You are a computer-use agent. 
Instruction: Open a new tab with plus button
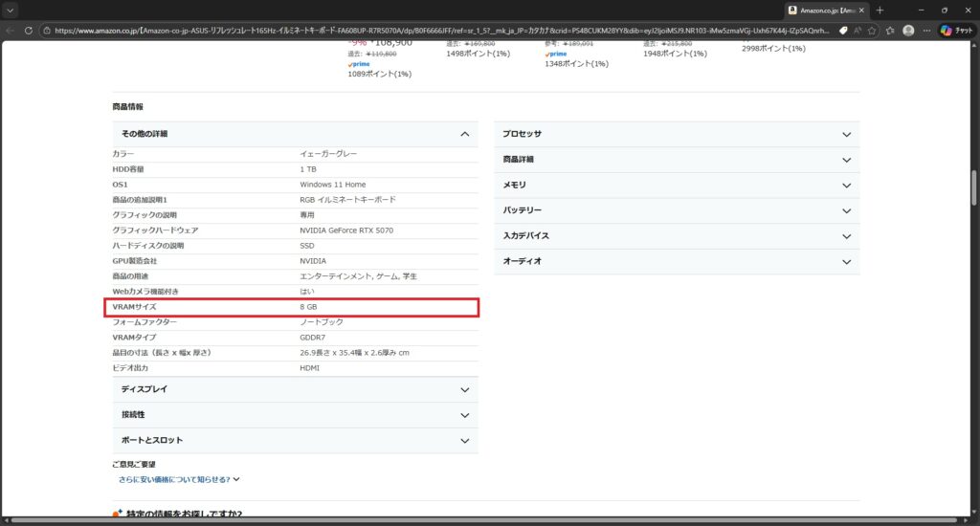880,10
